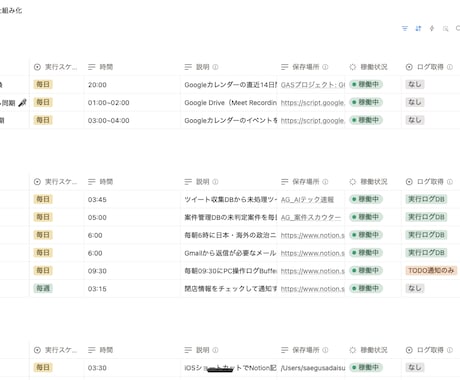This screenshot has height=380, width=460.
Task: Click the 実行ログDB tag in the 03:45 row
Action: [426, 199]
